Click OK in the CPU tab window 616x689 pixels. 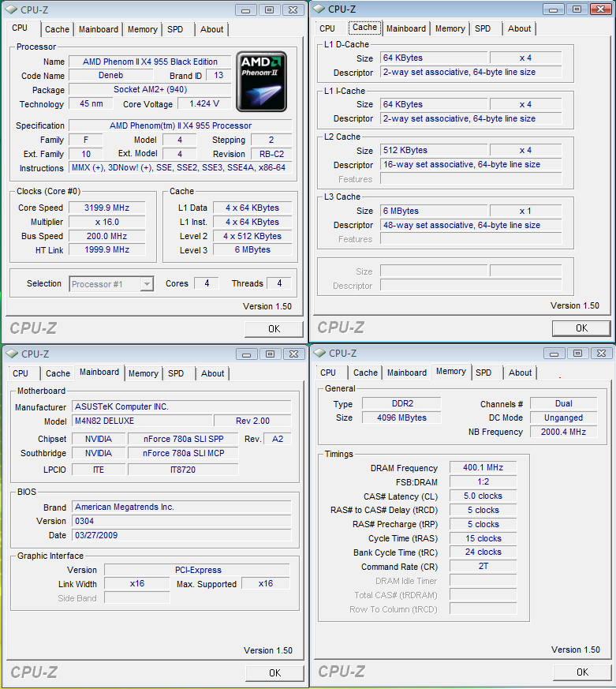pos(274,329)
